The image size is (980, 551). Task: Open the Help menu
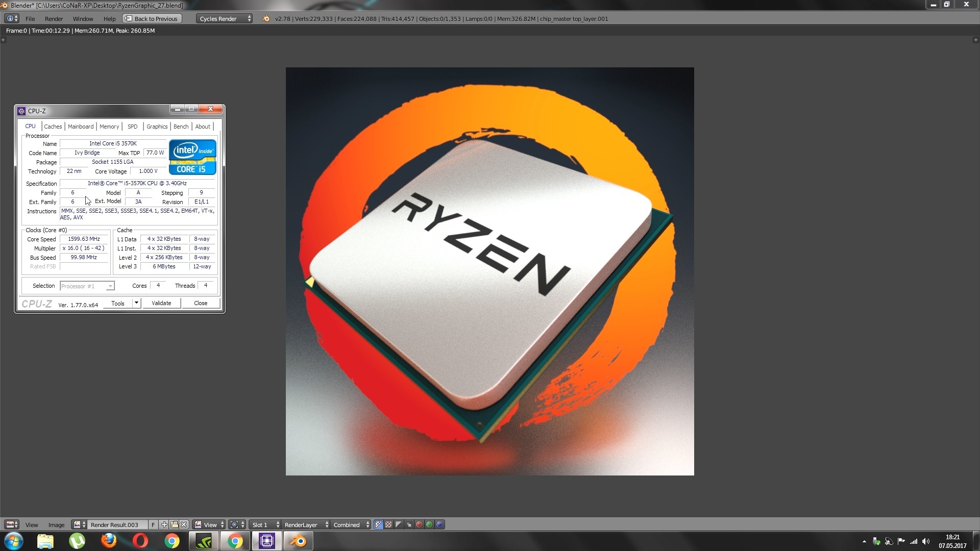tap(109, 18)
